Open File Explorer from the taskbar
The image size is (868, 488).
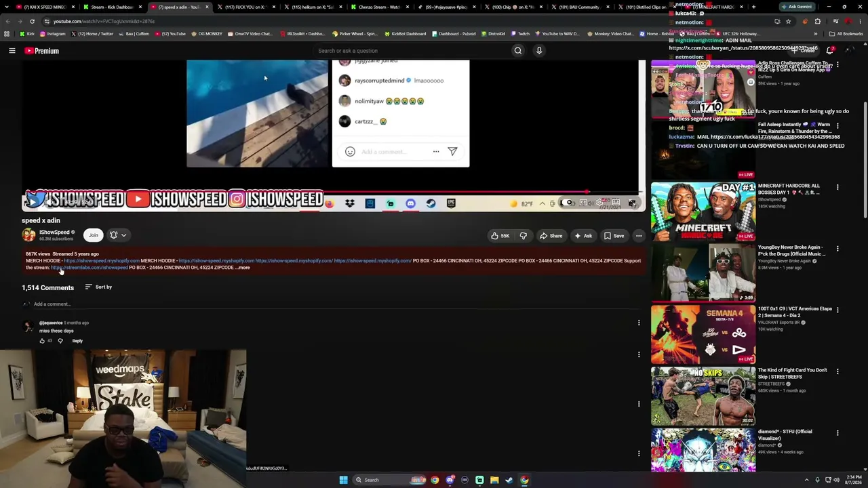click(x=494, y=480)
